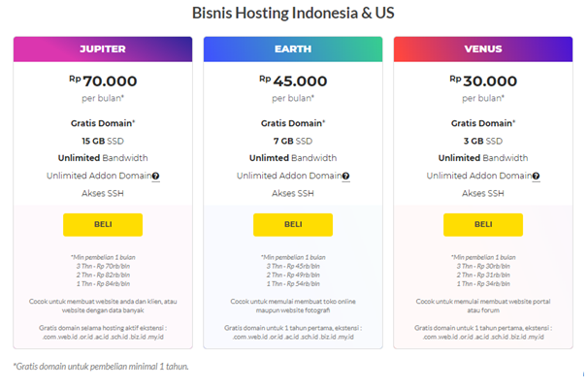Open the Addon Domain help icon in Earth
The width and height of the screenshot is (588, 389).
[x=345, y=176]
